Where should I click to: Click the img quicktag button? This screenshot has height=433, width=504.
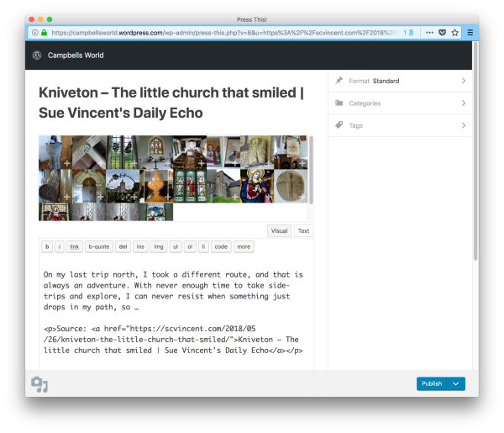point(159,246)
